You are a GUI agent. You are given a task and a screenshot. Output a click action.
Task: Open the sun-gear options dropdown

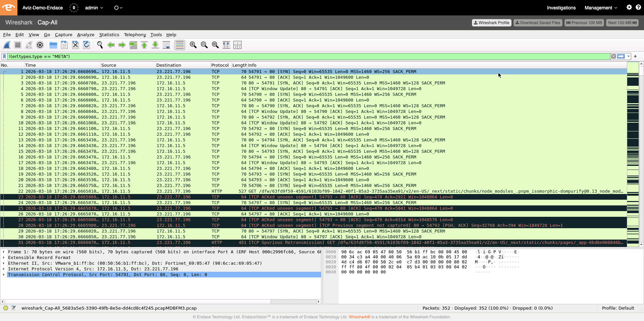pos(118,8)
